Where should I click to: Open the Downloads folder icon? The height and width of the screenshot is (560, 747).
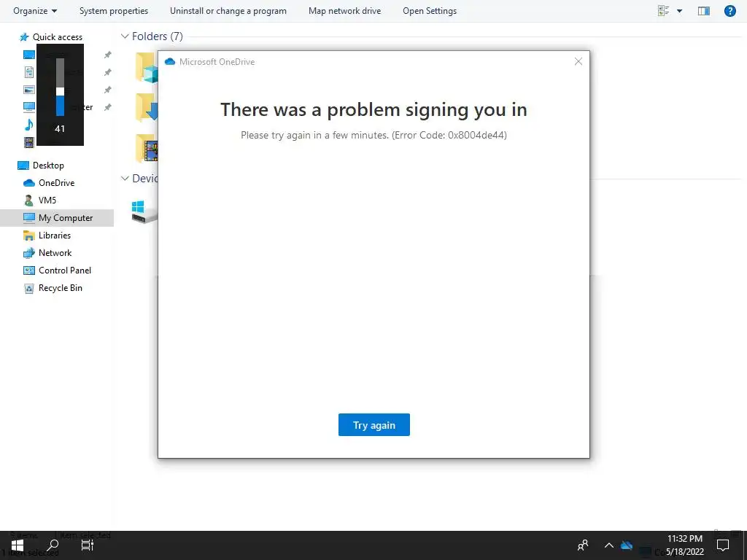click(147, 107)
